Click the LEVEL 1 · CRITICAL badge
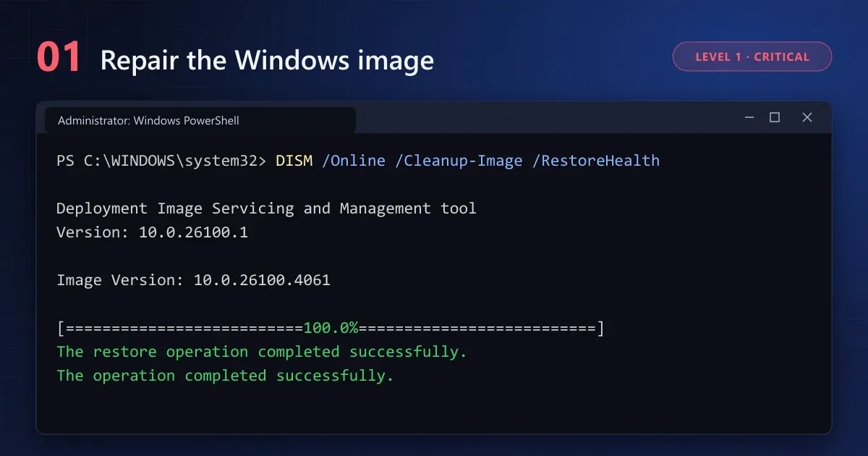 (752, 56)
